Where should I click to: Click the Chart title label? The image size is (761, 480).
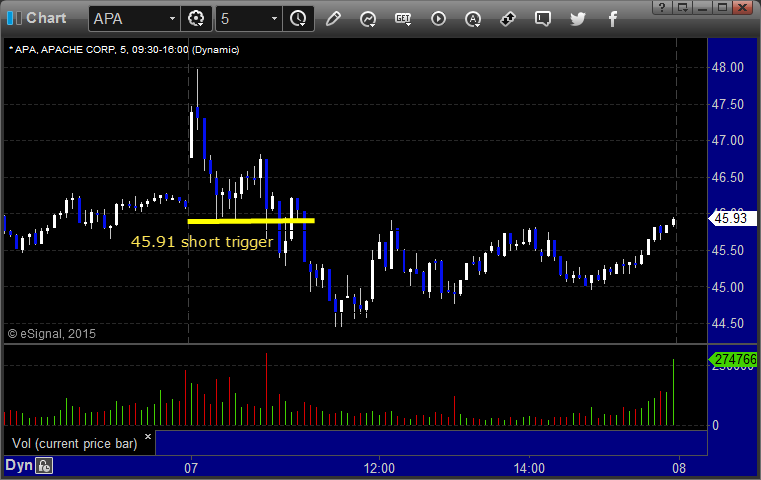[46, 18]
